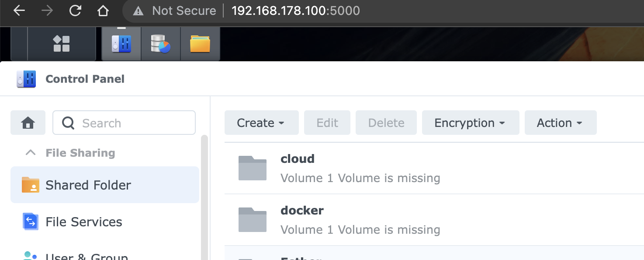Launch File Station from the taskbar
644x260 pixels.
pos(200,44)
